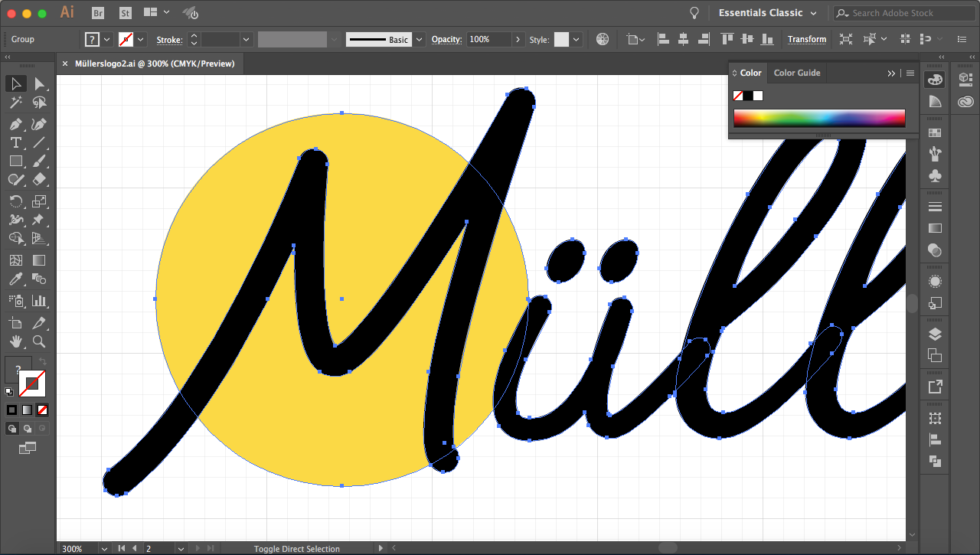Swap fill and stroke arrows
The width and height of the screenshot is (980, 555).
tap(43, 361)
